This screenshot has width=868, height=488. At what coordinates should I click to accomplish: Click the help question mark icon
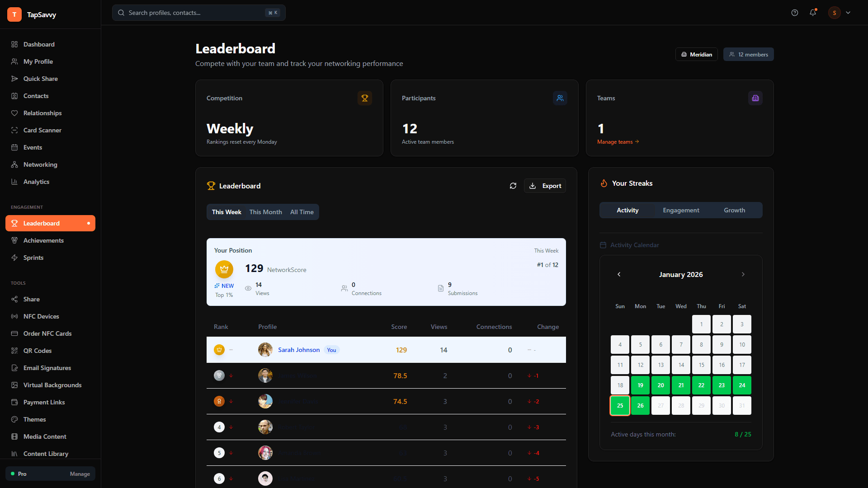795,13
